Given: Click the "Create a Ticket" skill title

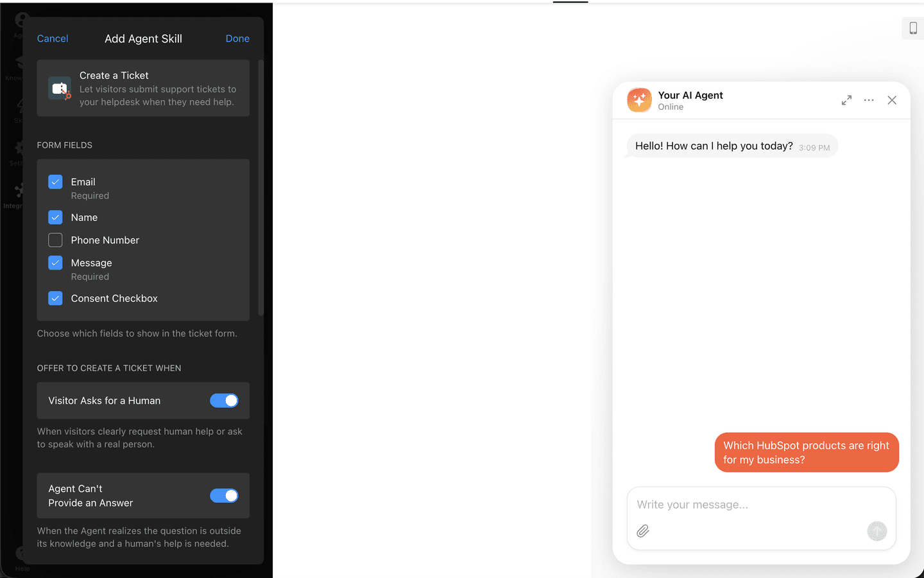Looking at the screenshot, I should (114, 76).
